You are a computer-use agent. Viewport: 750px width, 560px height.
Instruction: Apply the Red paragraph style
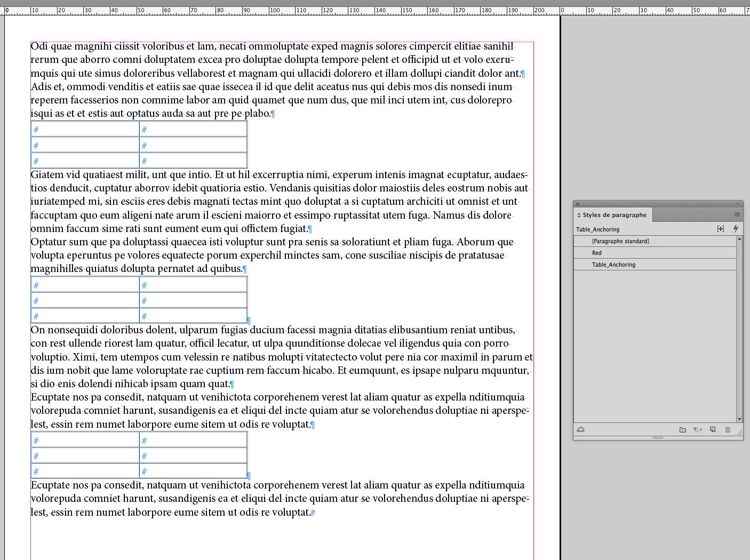[655, 253]
